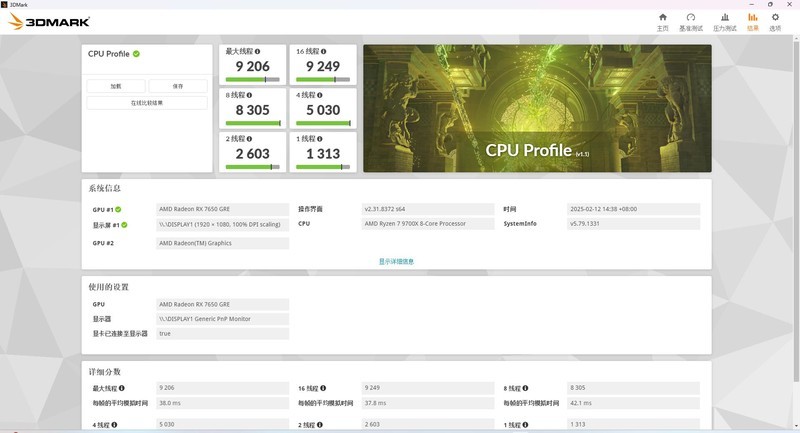Click the 'true' value in settings used
This screenshot has height=433, width=800.
[x=222, y=334]
